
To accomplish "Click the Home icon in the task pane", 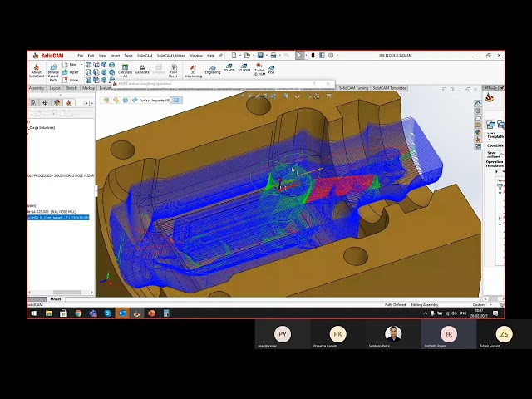I will click(x=478, y=103).
